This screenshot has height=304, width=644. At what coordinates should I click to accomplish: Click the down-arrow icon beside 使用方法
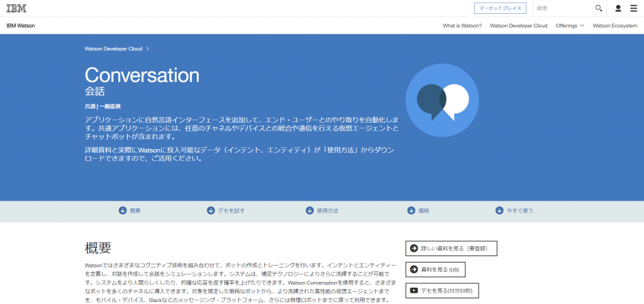pyautogui.click(x=309, y=211)
